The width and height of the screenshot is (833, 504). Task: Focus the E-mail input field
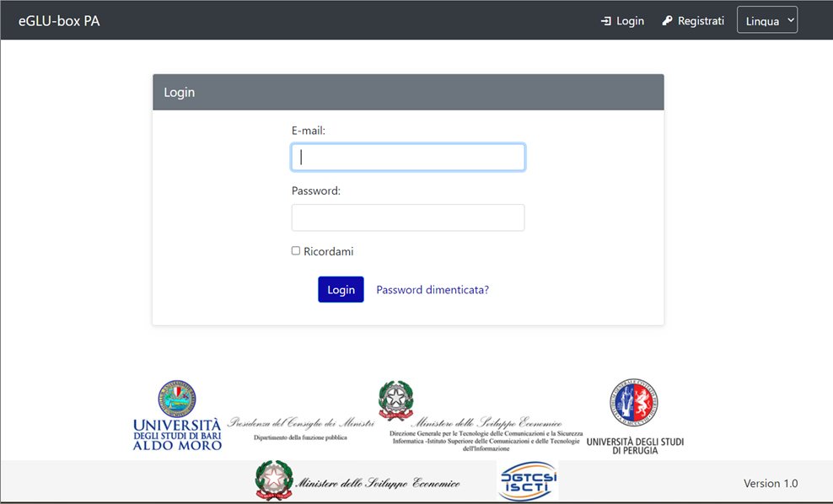(408, 158)
